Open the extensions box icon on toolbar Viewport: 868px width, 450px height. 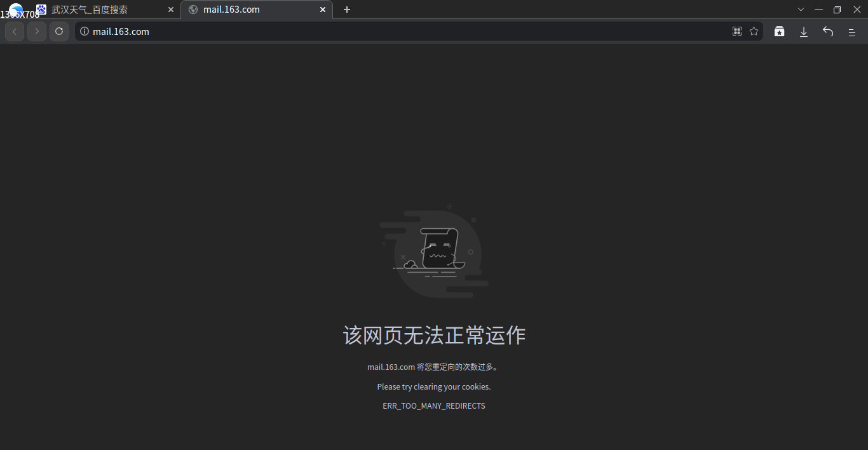tap(779, 31)
